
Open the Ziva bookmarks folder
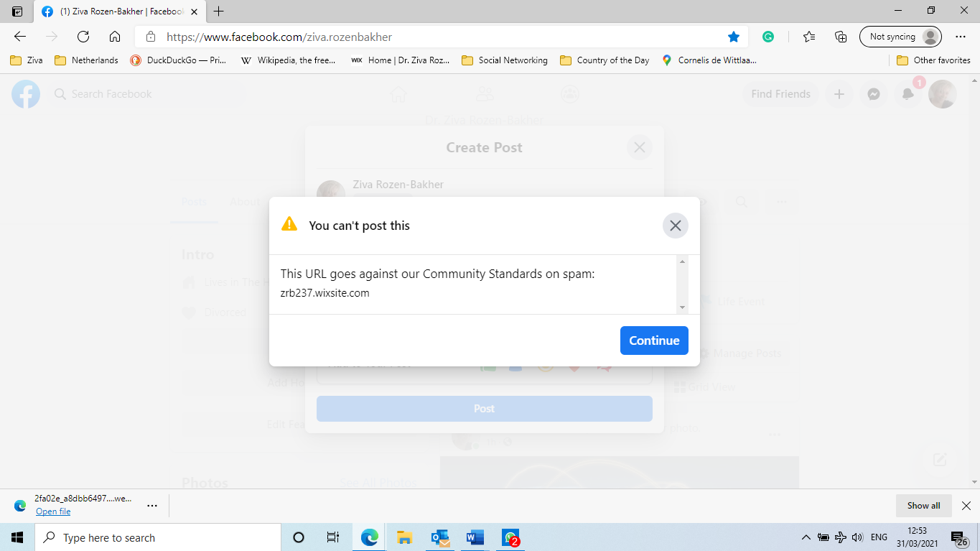[x=27, y=60]
